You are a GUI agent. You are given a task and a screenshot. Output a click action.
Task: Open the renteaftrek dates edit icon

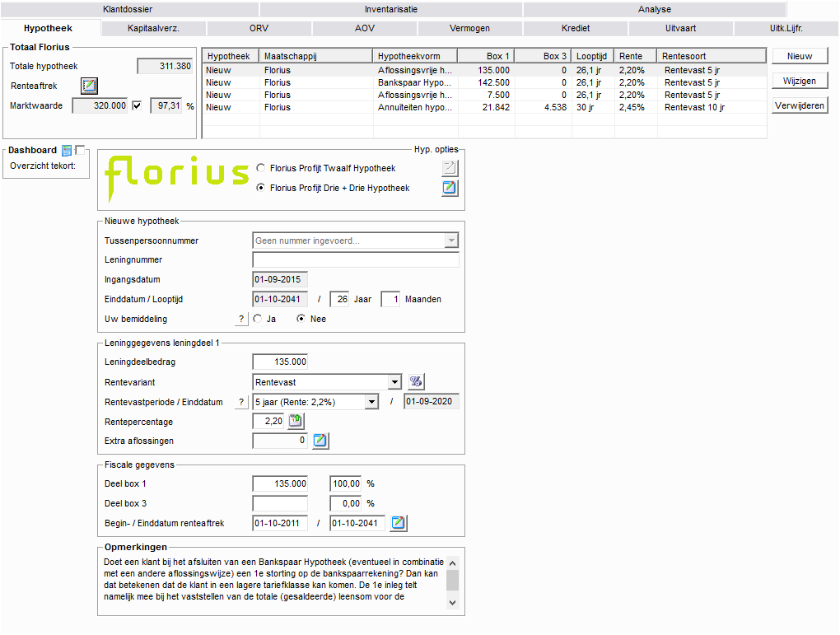(398, 523)
